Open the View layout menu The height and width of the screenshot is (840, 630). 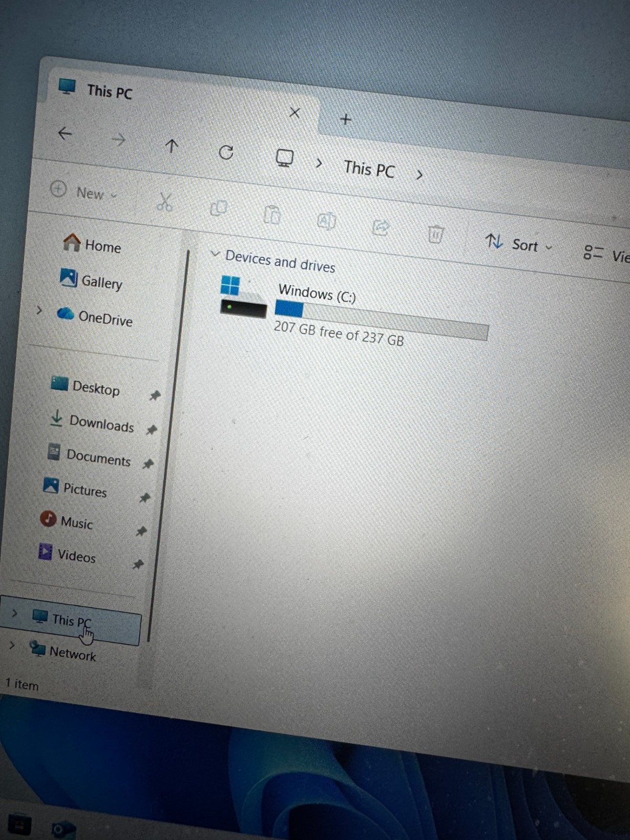click(x=606, y=255)
